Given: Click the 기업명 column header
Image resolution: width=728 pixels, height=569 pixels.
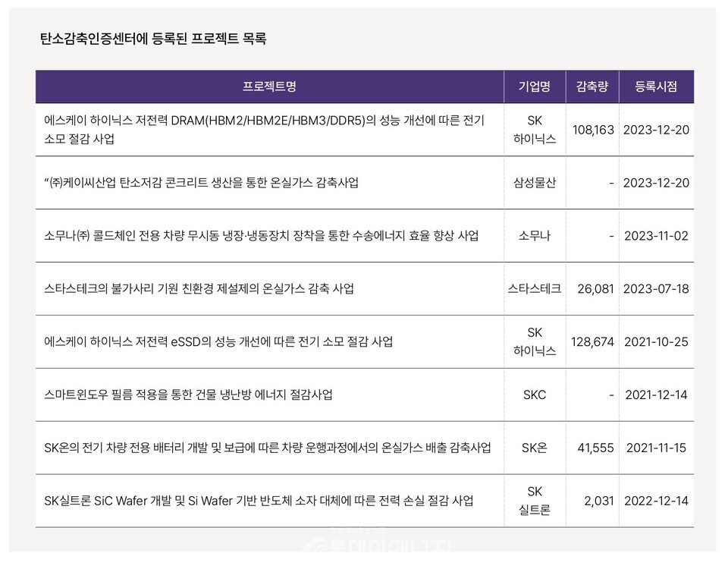Looking at the screenshot, I should [x=533, y=86].
